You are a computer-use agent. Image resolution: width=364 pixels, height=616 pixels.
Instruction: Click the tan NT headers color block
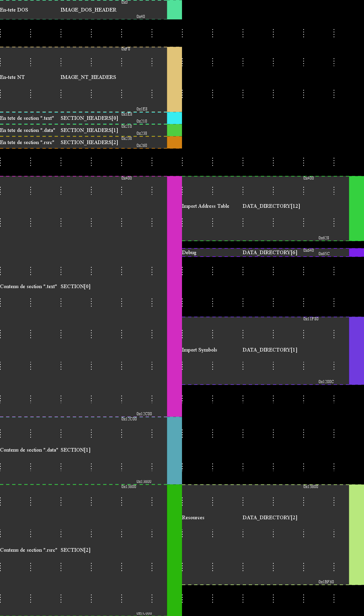174,79
